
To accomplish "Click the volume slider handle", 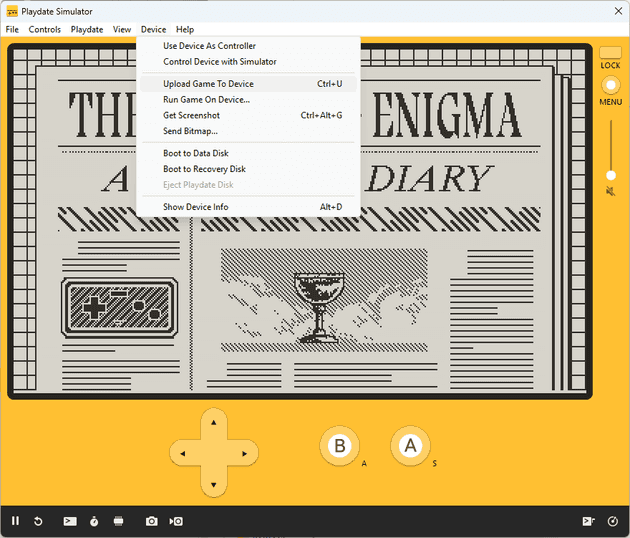I will point(610,174).
